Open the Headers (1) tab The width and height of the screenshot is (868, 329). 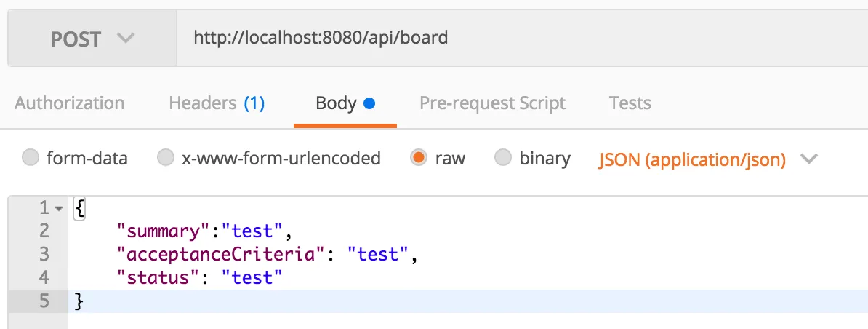(x=217, y=103)
